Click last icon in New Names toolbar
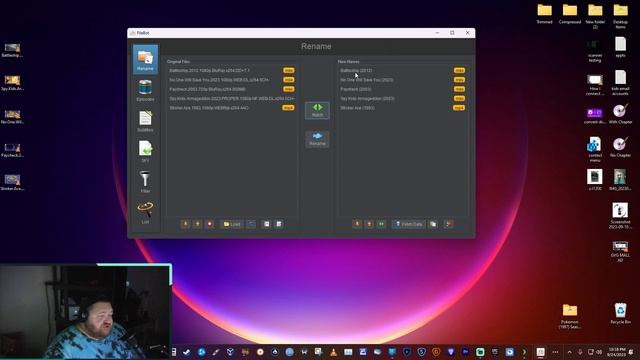 [449, 224]
